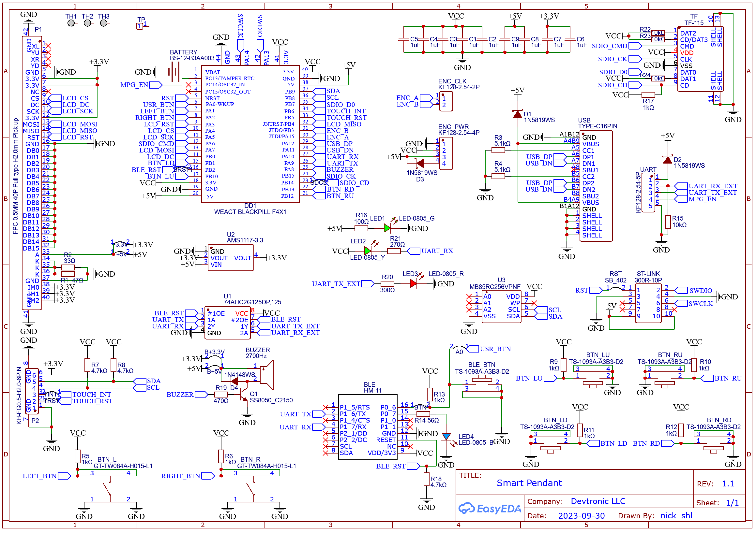756x533 pixels.
Task: Select the WEACT BLACKPILL F4X1 label
Action: pos(250,212)
